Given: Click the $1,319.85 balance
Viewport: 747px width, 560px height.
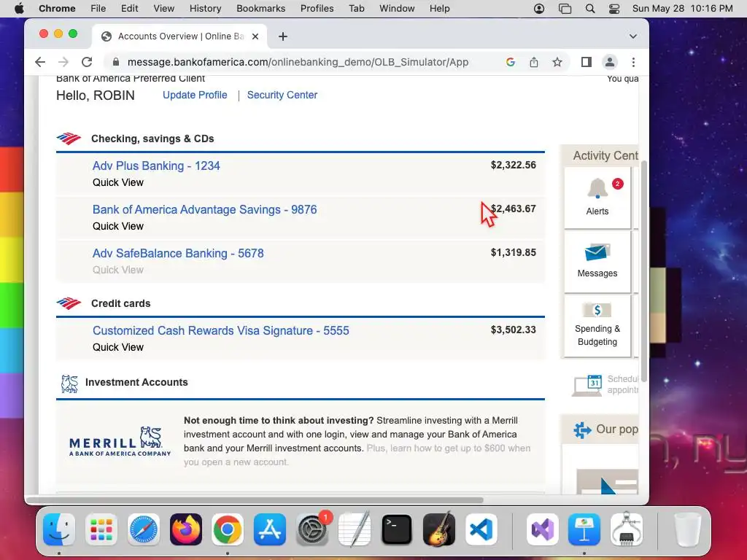Looking at the screenshot, I should click(513, 252).
